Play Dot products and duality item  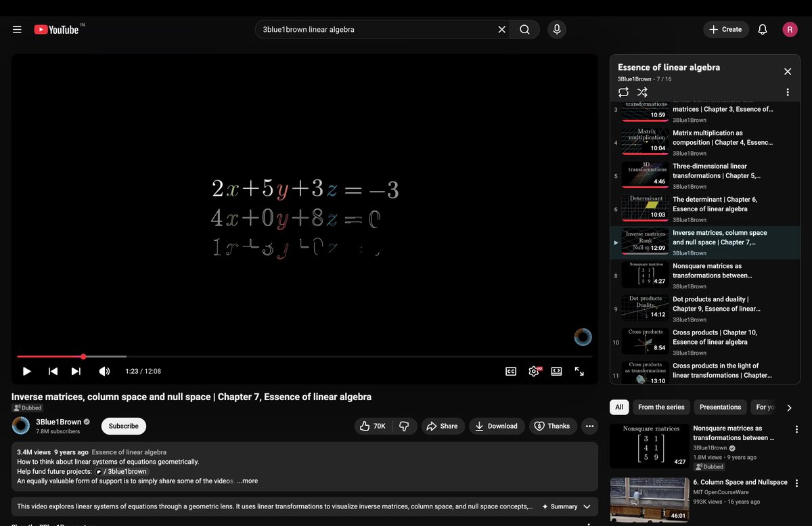coord(705,309)
